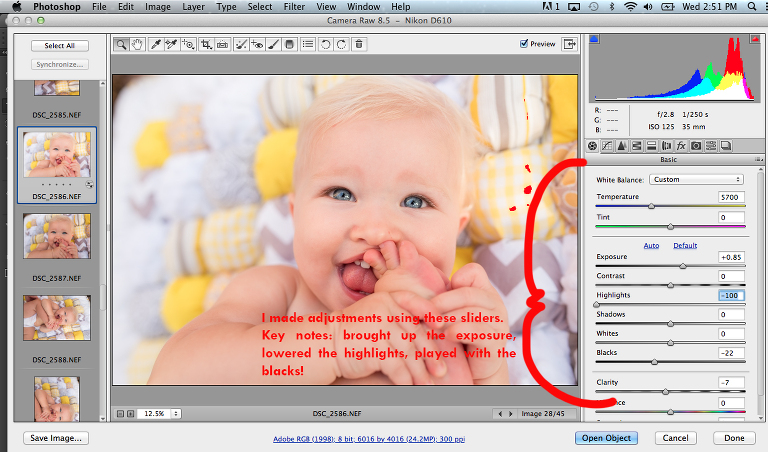Open the zoom level dropdown at 12.5%
This screenshot has height=452, width=768.
pyautogui.click(x=176, y=413)
